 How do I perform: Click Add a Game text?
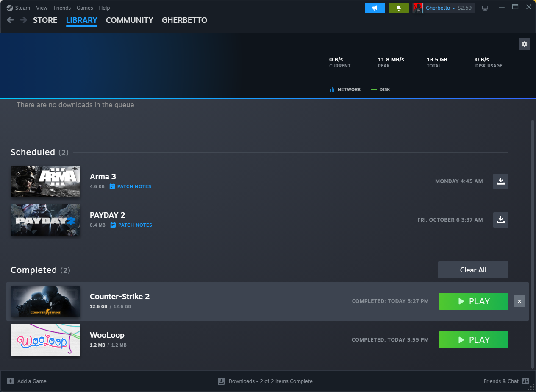tap(32, 381)
